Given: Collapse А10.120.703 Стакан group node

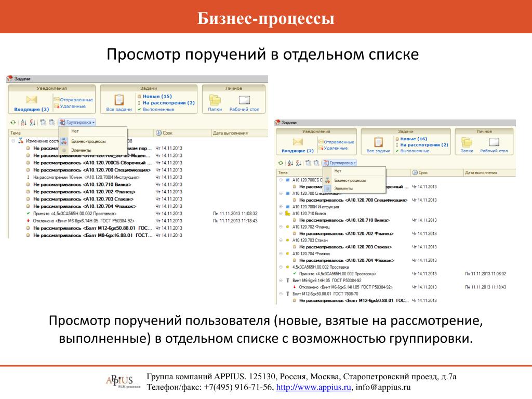Looking at the screenshot, I should click(x=281, y=240).
